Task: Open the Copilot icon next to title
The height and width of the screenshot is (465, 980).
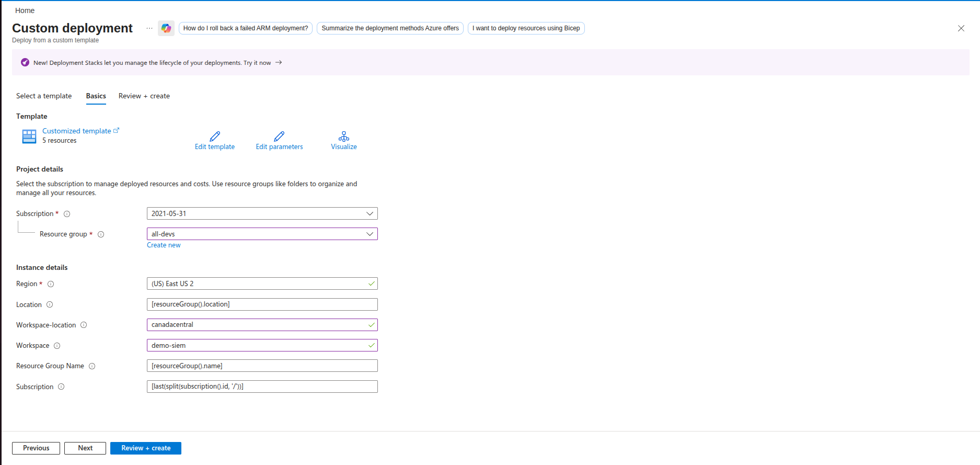Action: point(166,28)
